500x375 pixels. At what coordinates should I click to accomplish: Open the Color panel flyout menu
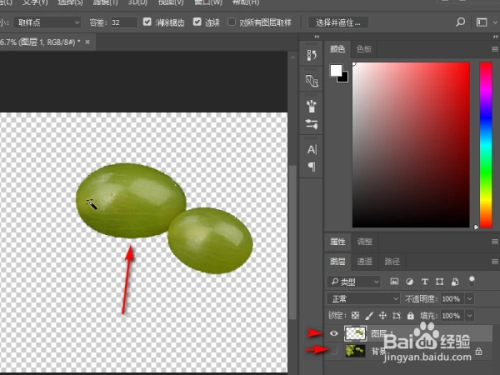(495, 49)
